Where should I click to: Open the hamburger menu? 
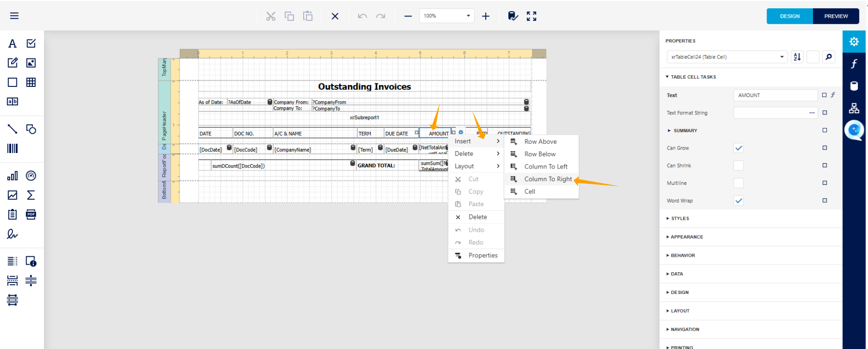pos(14,16)
